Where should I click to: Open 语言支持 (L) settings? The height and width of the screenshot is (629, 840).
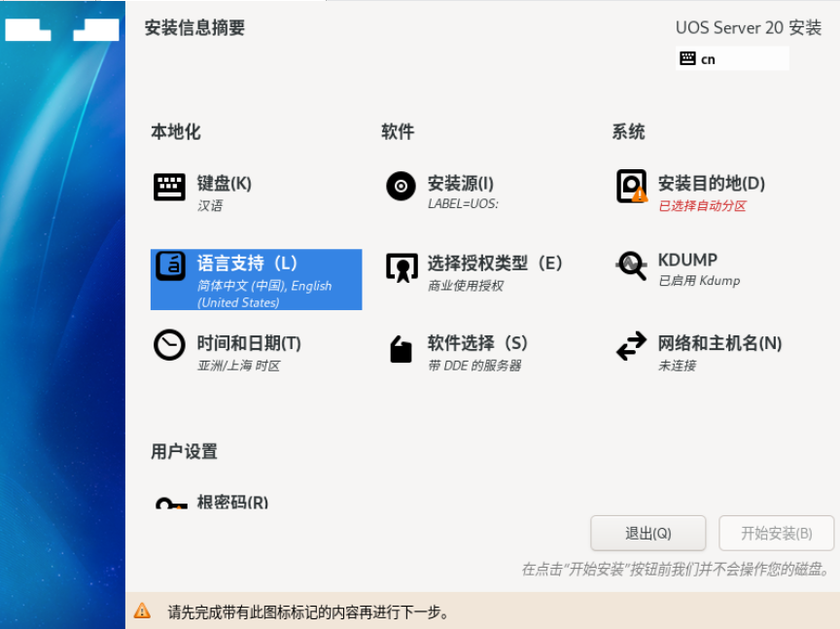click(247, 263)
